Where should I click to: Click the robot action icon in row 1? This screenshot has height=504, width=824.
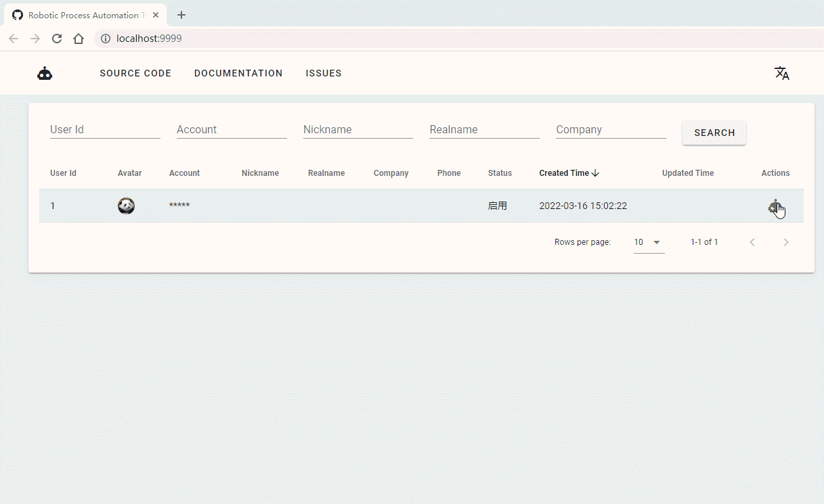click(x=775, y=206)
